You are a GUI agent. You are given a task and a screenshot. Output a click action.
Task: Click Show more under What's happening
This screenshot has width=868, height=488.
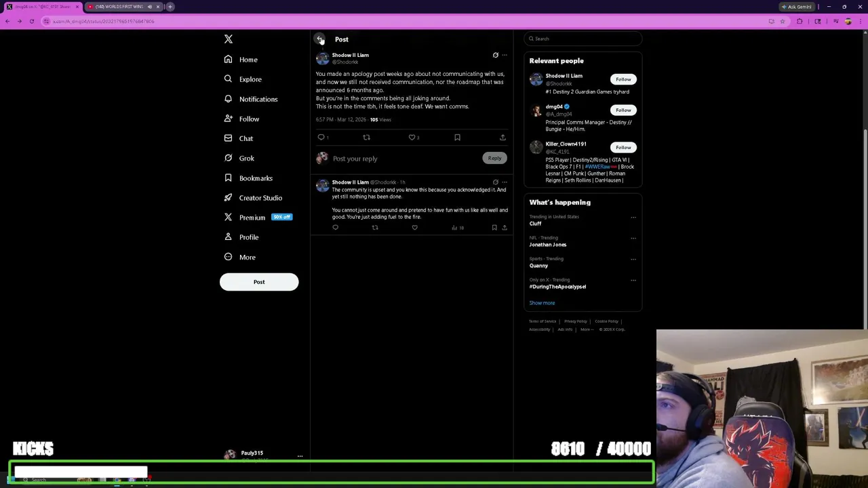[542, 303]
